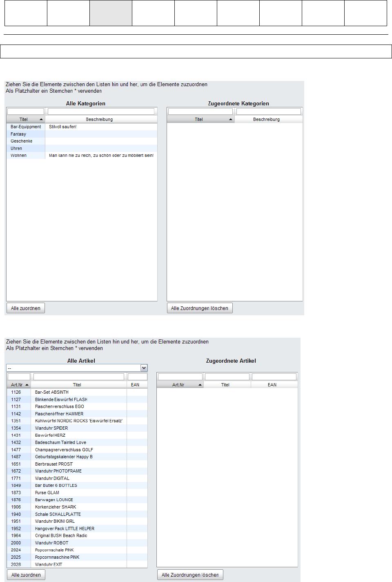Sort Zugeordnete Artikel by Art.Nr header
392x582 pixels.
(x=180, y=385)
